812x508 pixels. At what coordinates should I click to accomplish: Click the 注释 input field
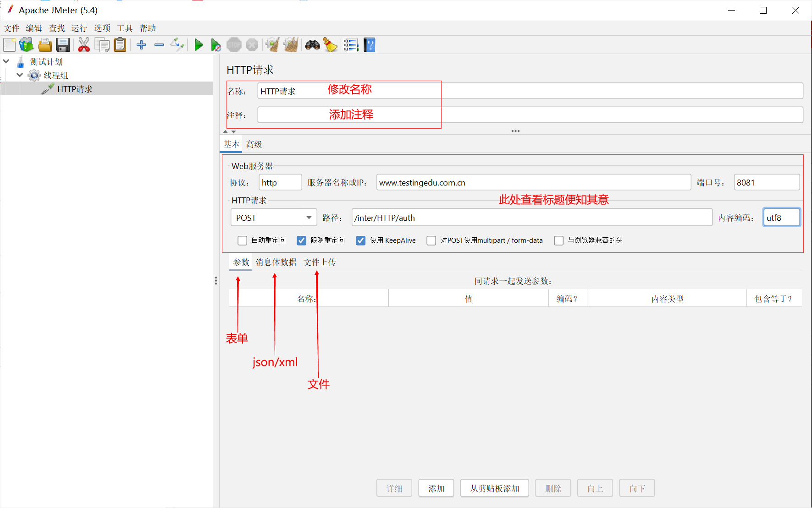click(530, 115)
